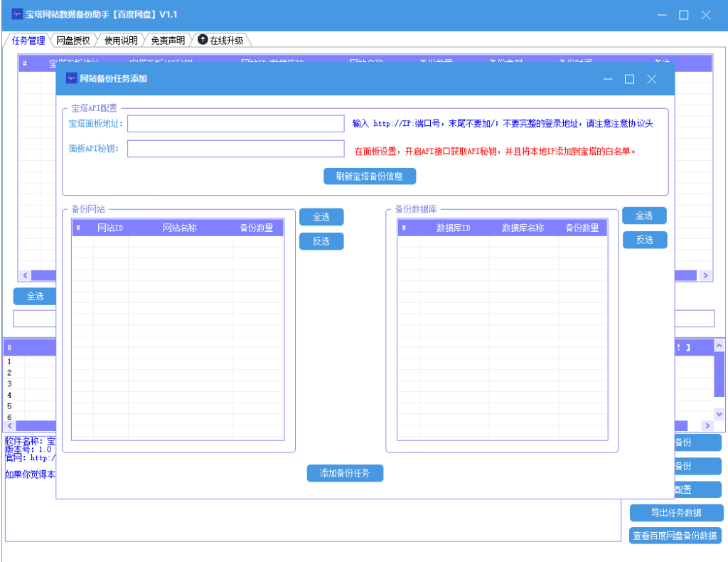728x562 pixels.
Task: Click the 添加备份任务 button
Action: coord(345,473)
